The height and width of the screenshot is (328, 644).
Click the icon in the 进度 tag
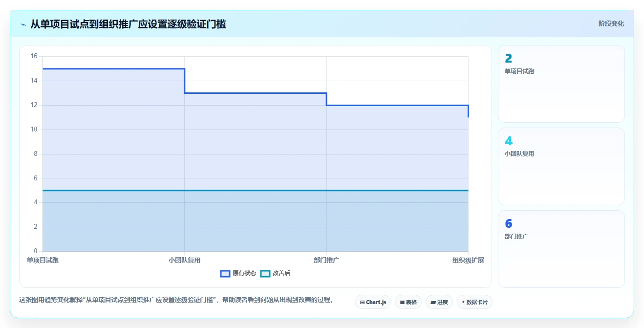tap(433, 302)
